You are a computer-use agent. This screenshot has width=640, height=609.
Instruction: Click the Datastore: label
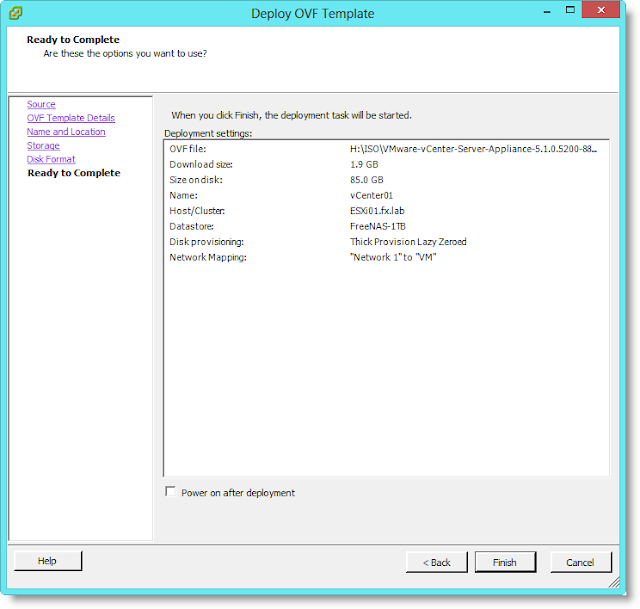[x=192, y=227]
